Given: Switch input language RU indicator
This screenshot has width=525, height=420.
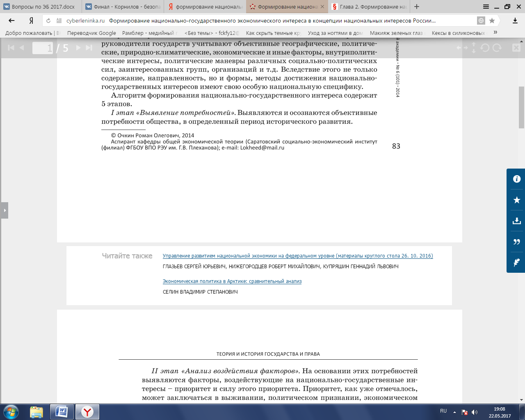Looking at the screenshot, I should tap(443, 411).
